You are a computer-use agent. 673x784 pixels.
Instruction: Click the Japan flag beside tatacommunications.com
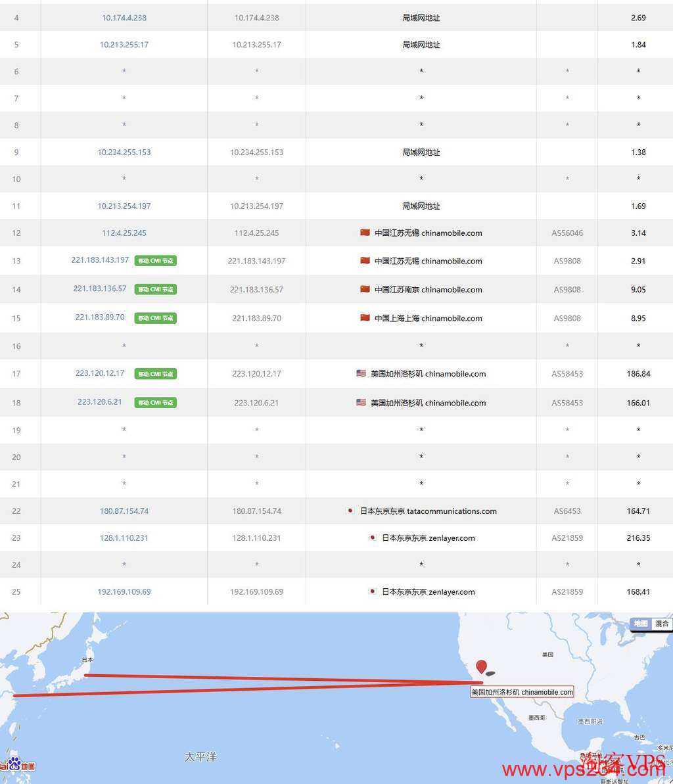coord(350,511)
